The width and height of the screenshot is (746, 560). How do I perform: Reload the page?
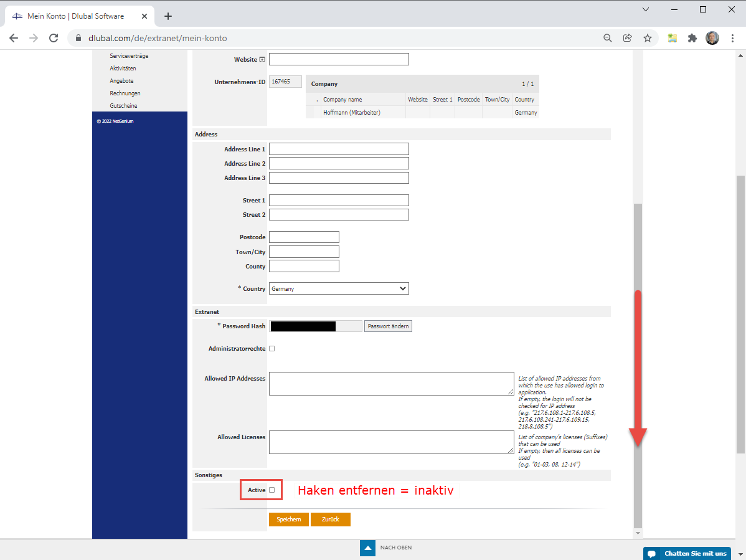(54, 37)
